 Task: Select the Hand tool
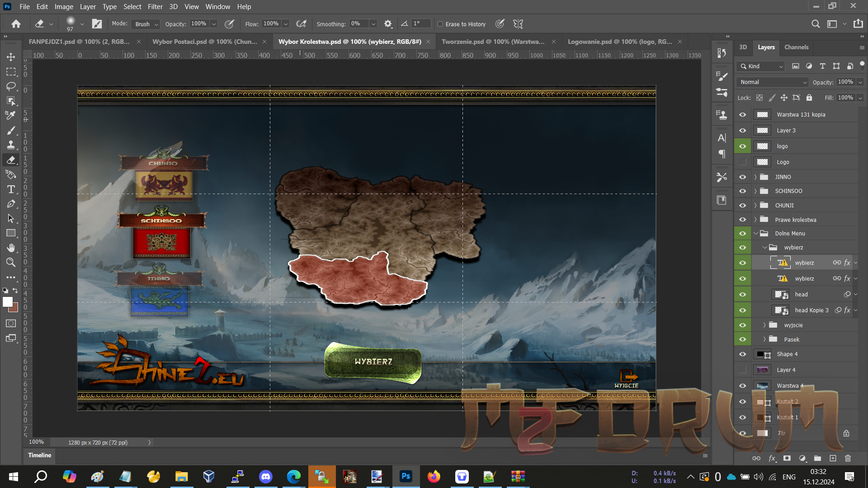pyautogui.click(x=11, y=248)
